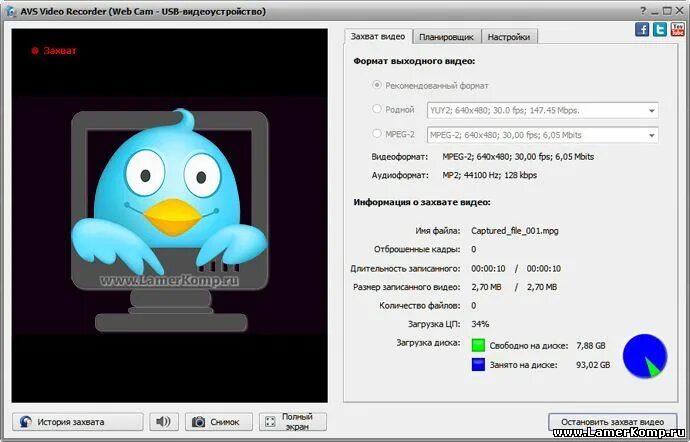
Task: Click the green Свободно на диске swatch
Action: [478, 345]
